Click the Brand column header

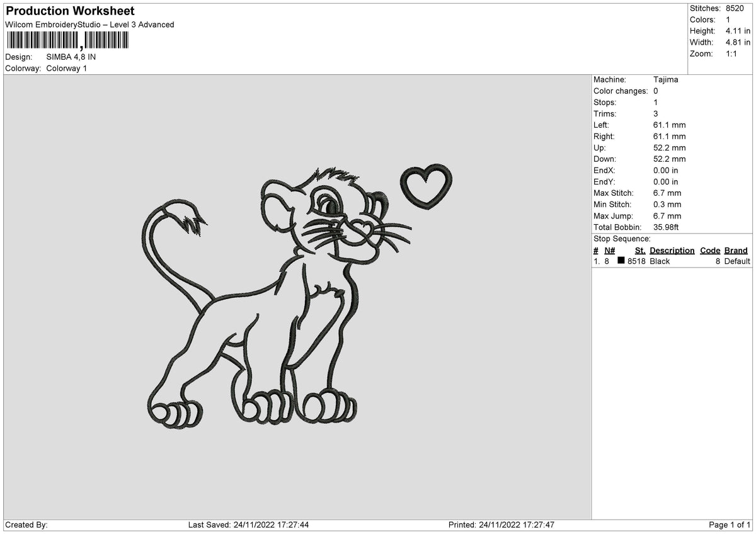(736, 250)
